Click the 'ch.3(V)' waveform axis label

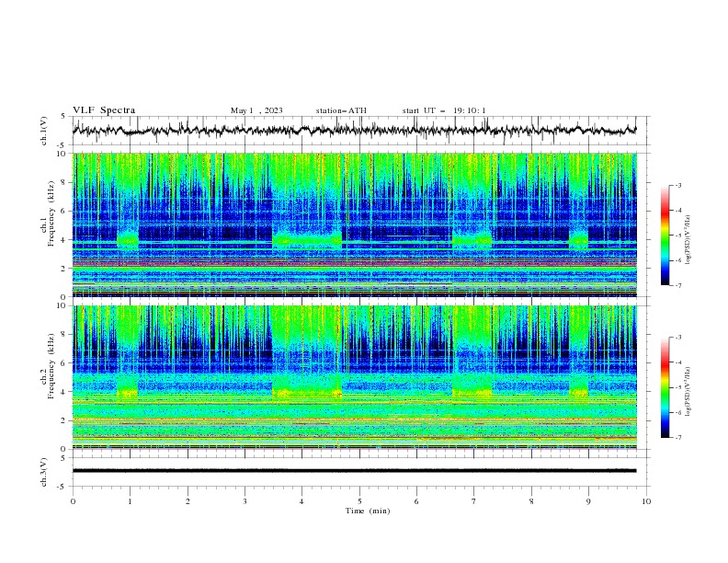click(x=44, y=472)
